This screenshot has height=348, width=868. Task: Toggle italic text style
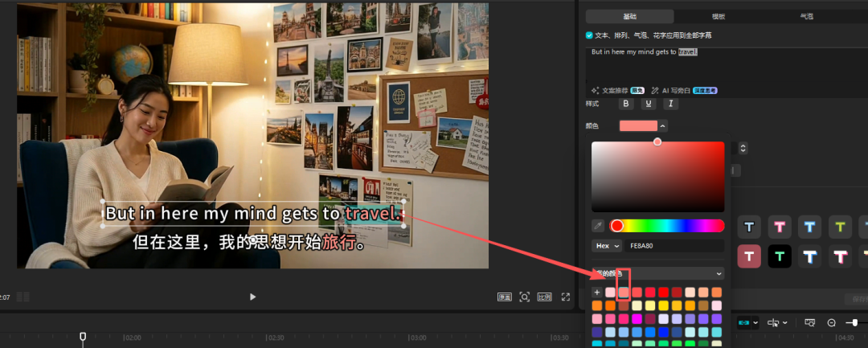point(670,104)
